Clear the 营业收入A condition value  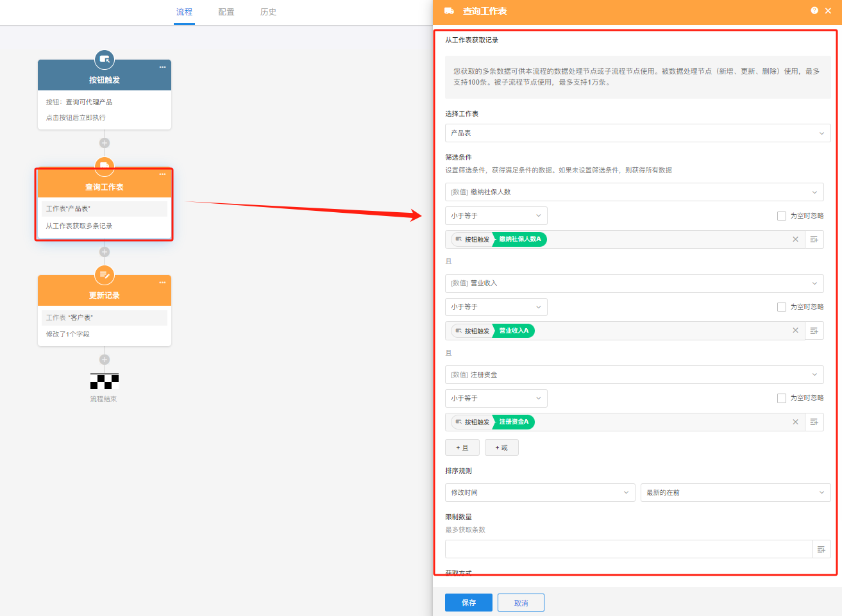(x=795, y=331)
